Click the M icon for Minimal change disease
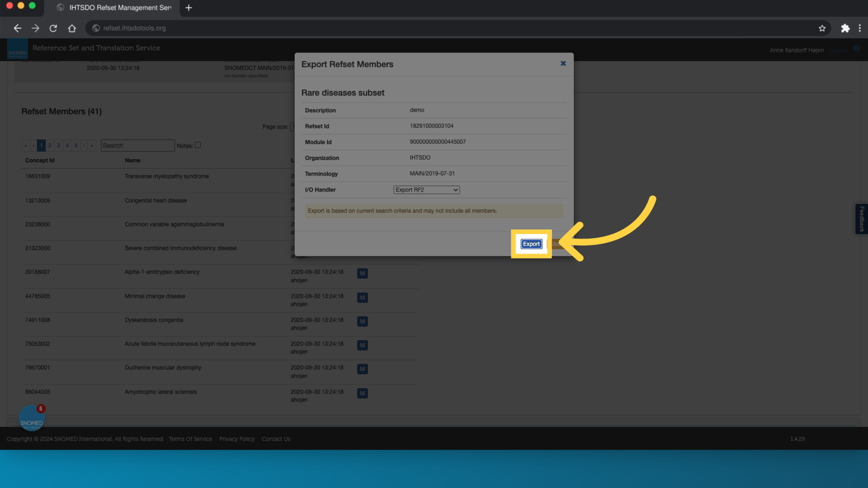The height and width of the screenshot is (488, 868). click(x=363, y=297)
